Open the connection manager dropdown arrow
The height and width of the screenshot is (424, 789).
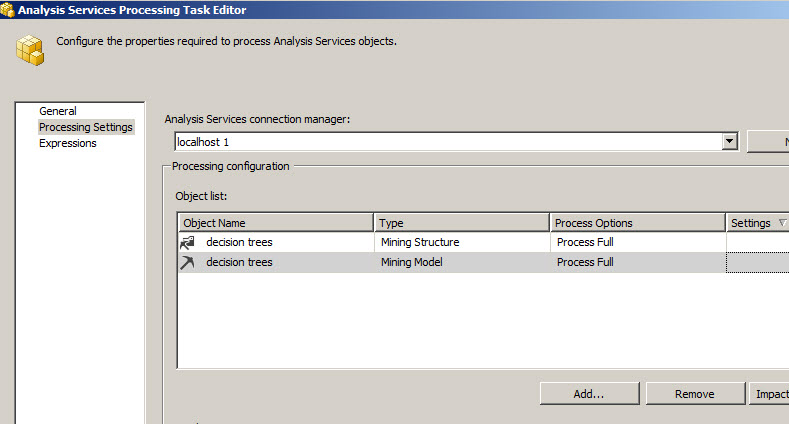(730, 142)
